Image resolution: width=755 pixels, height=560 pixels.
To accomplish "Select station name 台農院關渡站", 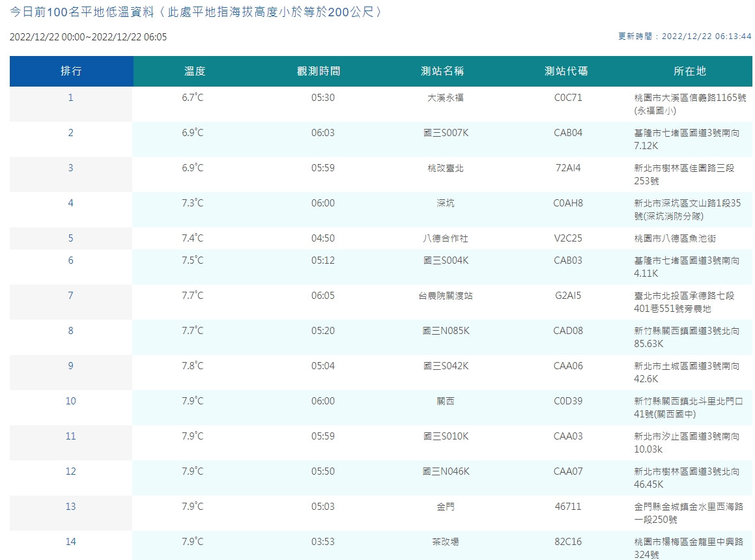I will [x=446, y=296].
